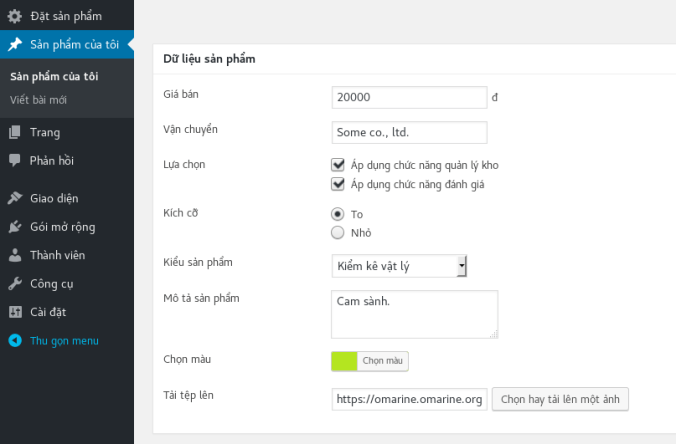Click the Gói mở rộng plugin icon

(x=14, y=226)
